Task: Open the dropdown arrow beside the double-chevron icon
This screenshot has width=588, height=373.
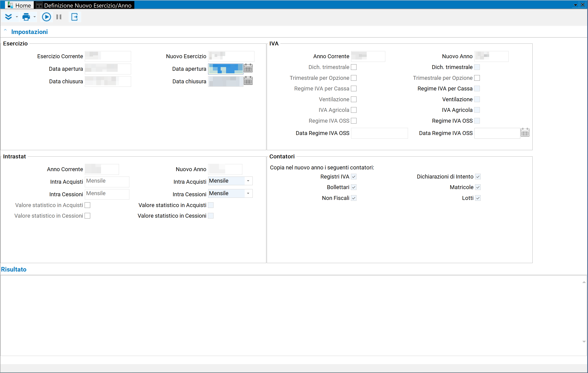Action: click(x=17, y=17)
